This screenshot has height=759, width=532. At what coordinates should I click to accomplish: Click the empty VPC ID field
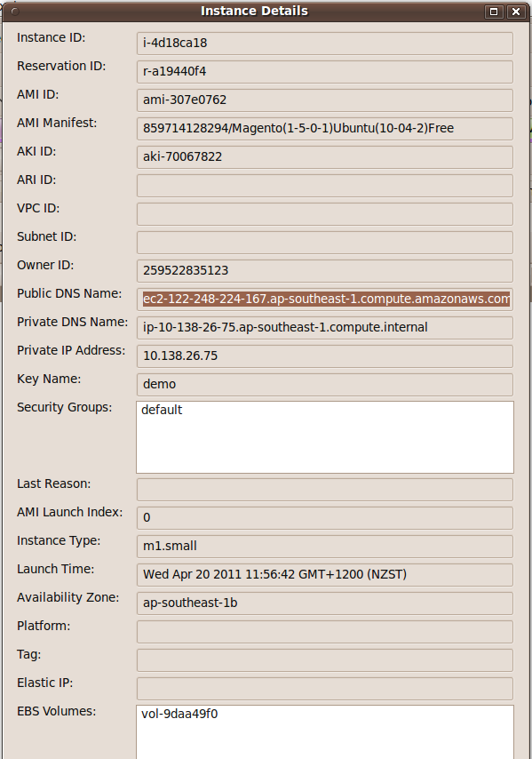tap(324, 214)
